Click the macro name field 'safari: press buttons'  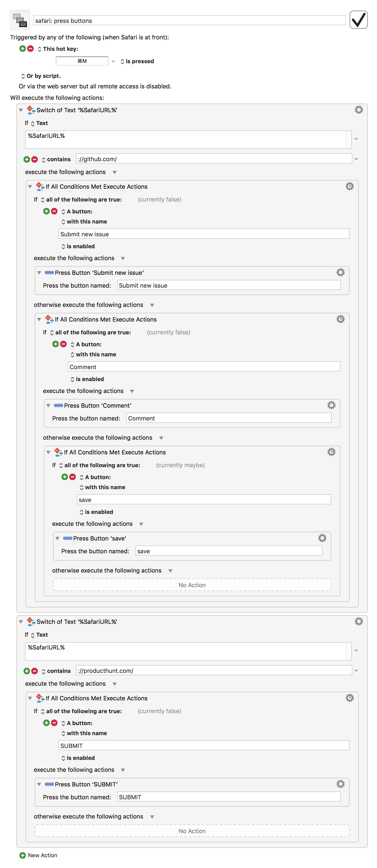click(189, 21)
